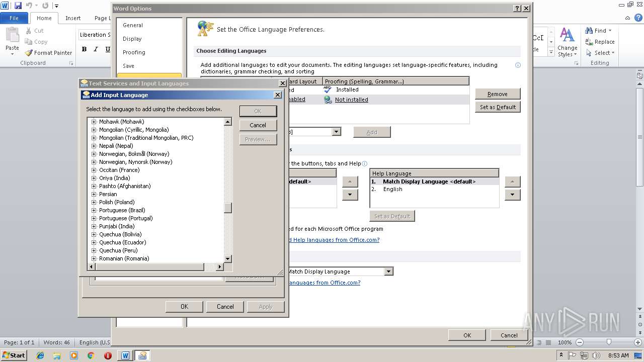The height and width of the screenshot is (362, 644).
Task: Click Replace in Editing group
Action: click(x=600, y=42)
